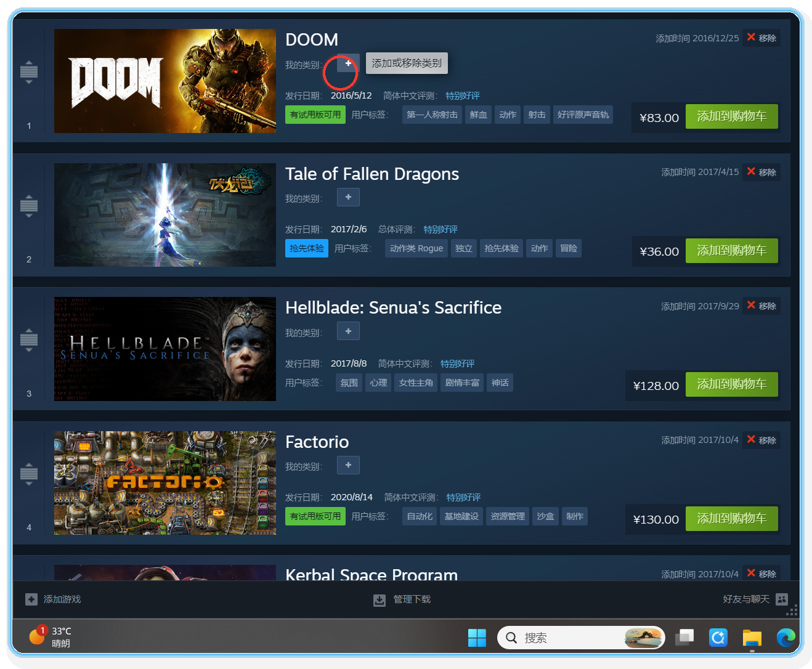Open the weather widget showing 33°C
812x669 pixels.
click(51, 637)
